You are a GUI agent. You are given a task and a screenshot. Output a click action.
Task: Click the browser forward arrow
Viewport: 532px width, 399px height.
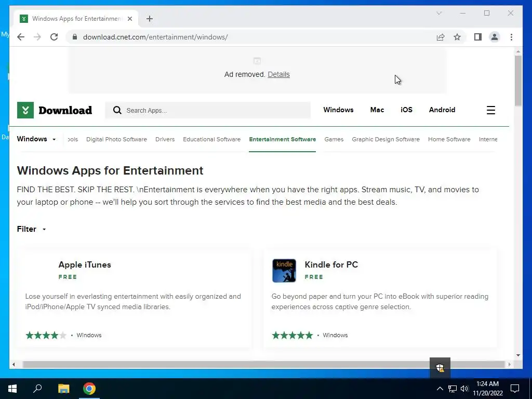pos(37,37)
